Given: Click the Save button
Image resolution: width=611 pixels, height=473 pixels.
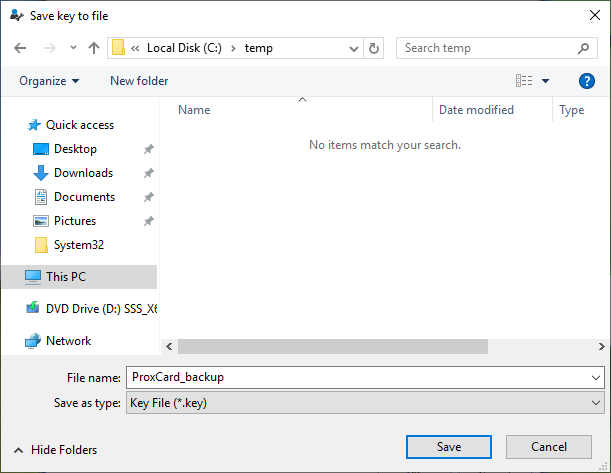Looking at the screenshot, I should tap(449, 447).
